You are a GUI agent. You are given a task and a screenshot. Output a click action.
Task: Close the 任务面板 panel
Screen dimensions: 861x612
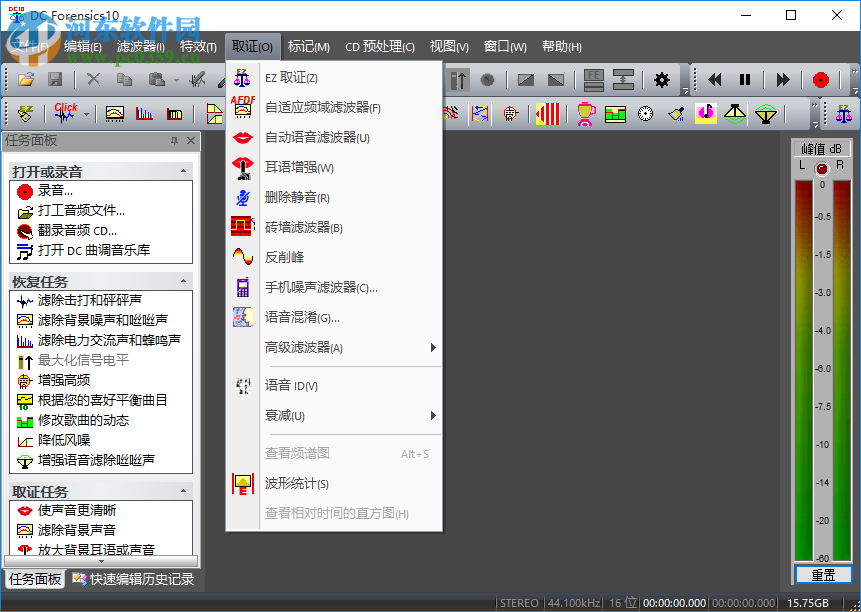tap(191, 141)
